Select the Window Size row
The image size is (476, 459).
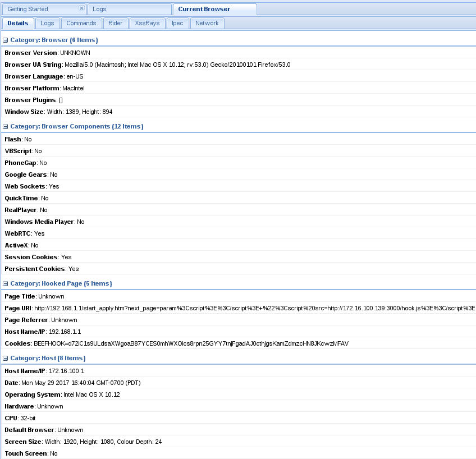coord(239,112)
